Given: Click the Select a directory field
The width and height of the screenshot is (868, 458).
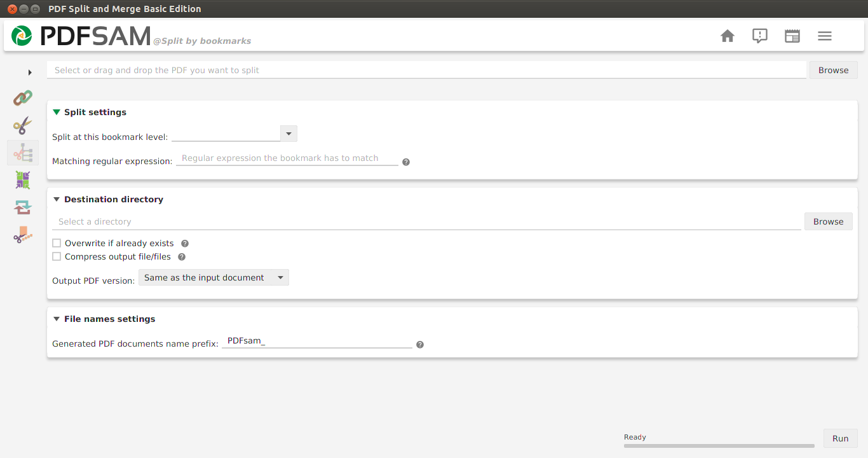Looking at the screenshot, I should (x=426, y=221).
